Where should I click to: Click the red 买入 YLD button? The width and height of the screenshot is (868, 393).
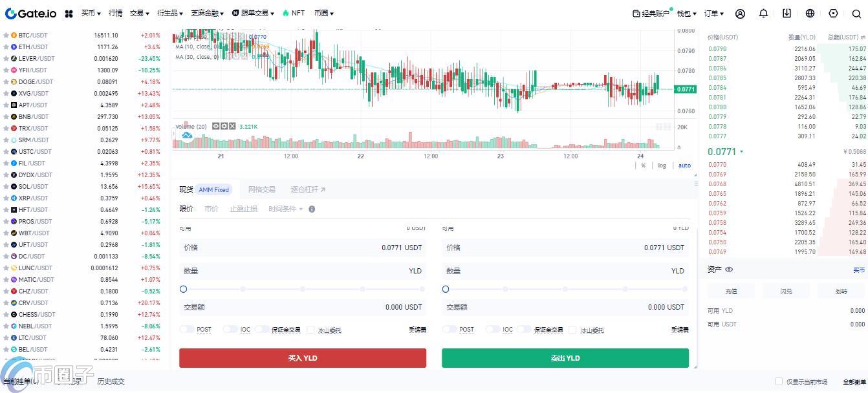tap(303, 358)
